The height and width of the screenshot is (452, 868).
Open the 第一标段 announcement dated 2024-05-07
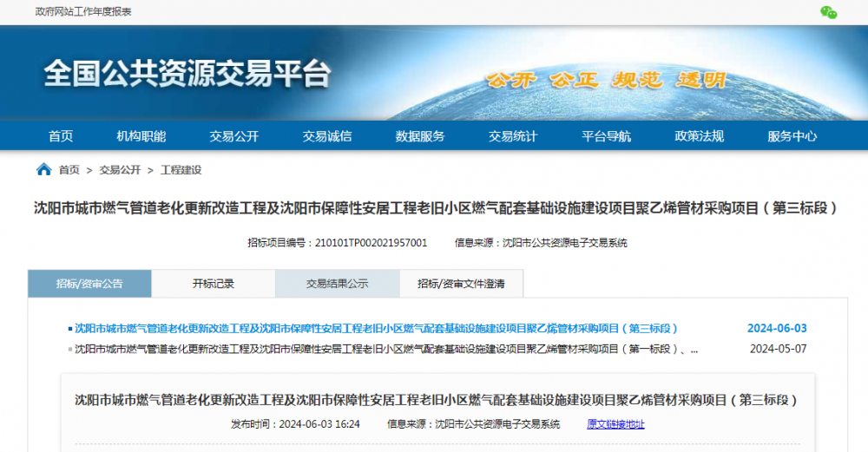click(x=386, y=349)
